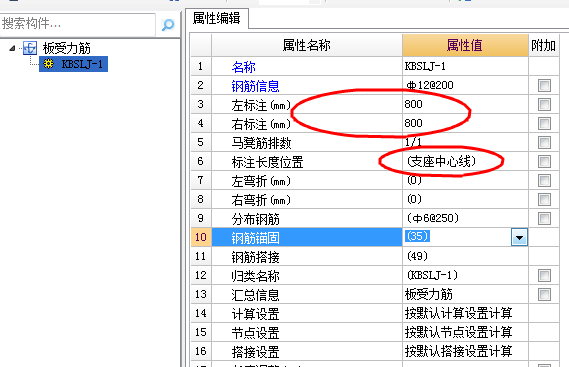Switch to the 属性编辑 tab
Screen dimensions: 569x367
click(x=217, y=18)
